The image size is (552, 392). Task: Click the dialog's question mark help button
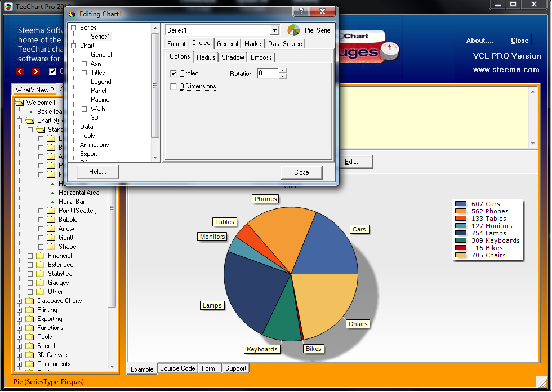pyautogui.click(x=301, y=12)
